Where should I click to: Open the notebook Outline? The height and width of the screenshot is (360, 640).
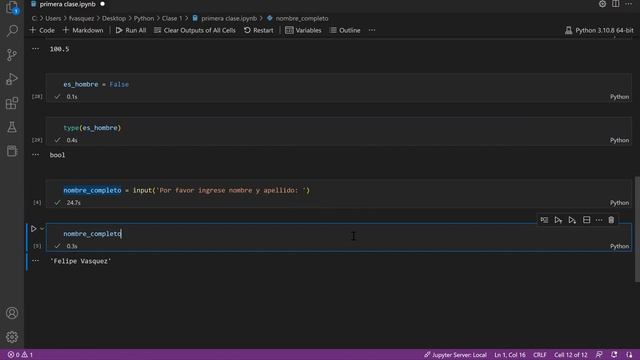(345, 30)
